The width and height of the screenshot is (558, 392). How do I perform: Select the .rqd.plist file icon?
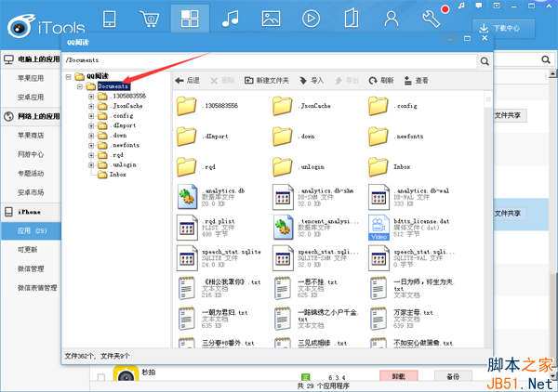(187, 228)
